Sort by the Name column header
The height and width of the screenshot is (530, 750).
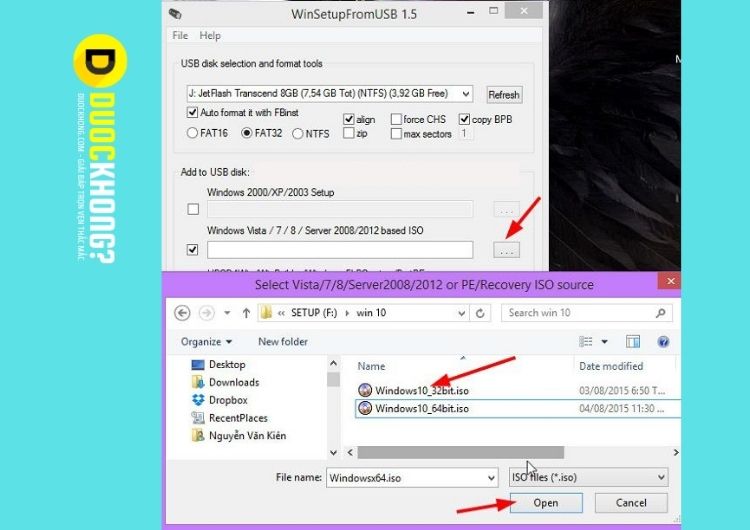[371, 366]
